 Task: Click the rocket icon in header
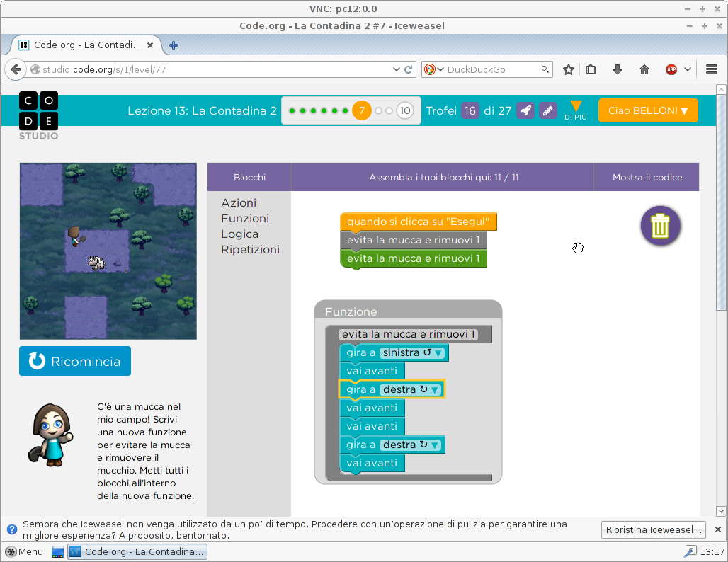click(525, 111)
